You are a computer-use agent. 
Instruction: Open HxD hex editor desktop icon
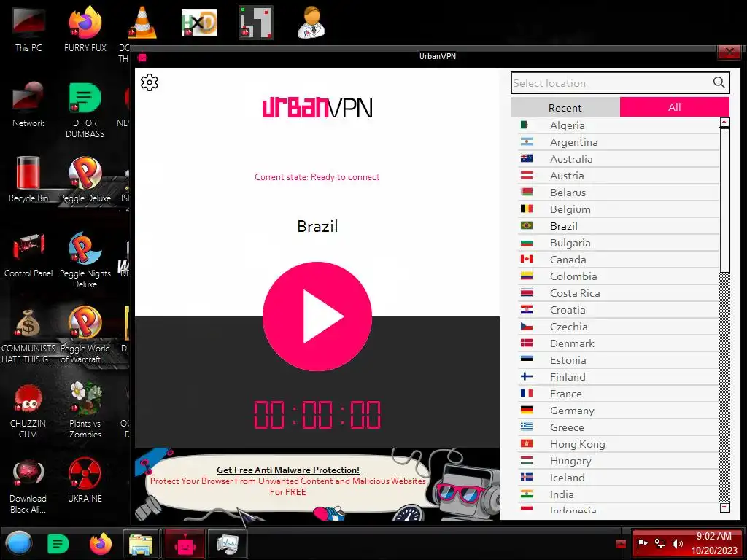[x=199, y=23]
